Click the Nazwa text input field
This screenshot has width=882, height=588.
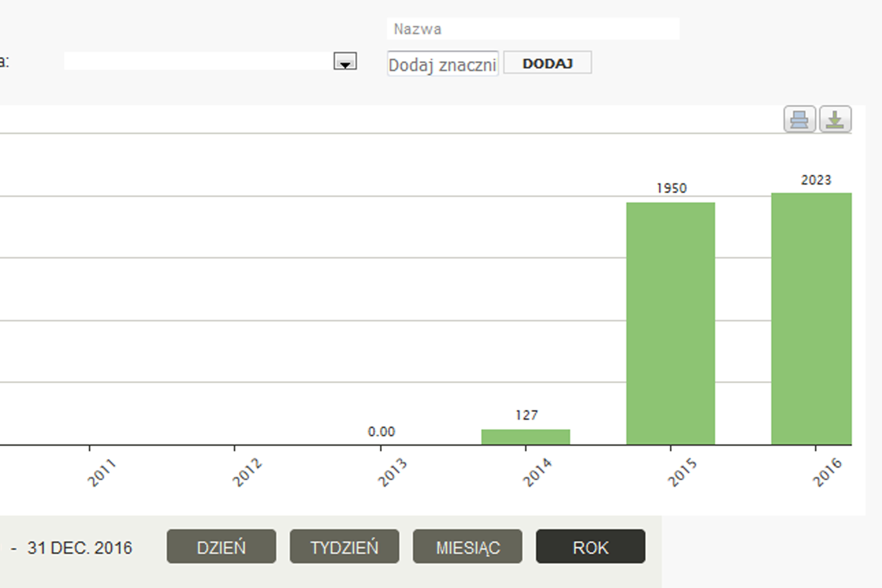click(x=533, y=29)
